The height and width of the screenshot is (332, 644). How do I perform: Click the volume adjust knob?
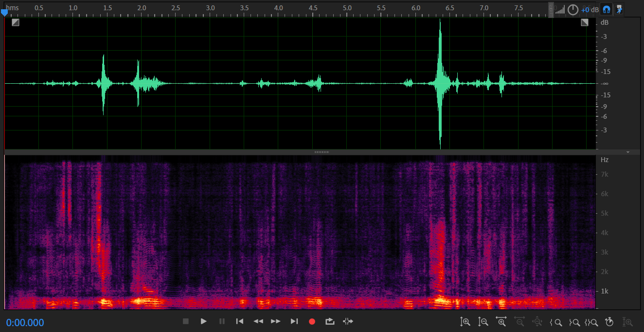[573, 10]
